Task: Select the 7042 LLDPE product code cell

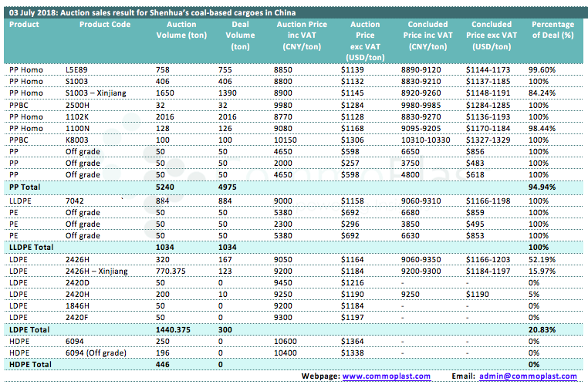Action: click(75, 200)
